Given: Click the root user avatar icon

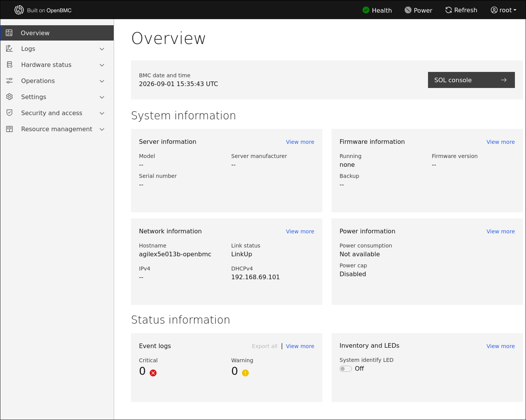Looking at the screenshot, I should [x=494, y=10].
